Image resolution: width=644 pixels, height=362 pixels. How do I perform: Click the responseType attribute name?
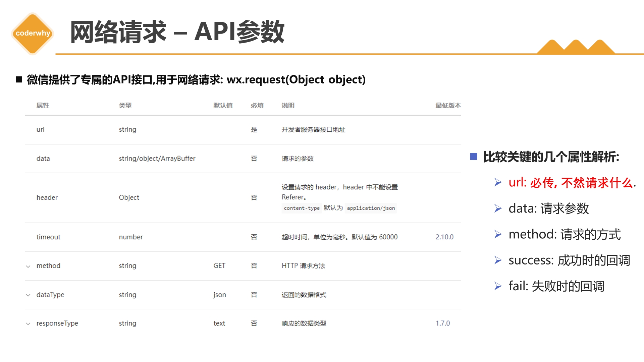[57, 323]
